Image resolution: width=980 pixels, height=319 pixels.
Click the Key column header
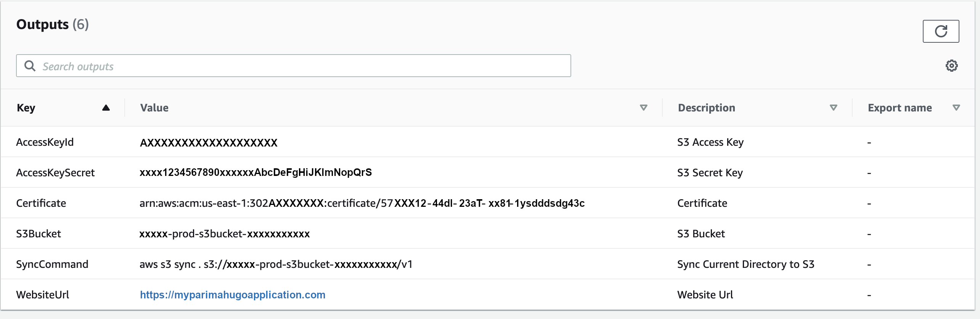(26, 108)
